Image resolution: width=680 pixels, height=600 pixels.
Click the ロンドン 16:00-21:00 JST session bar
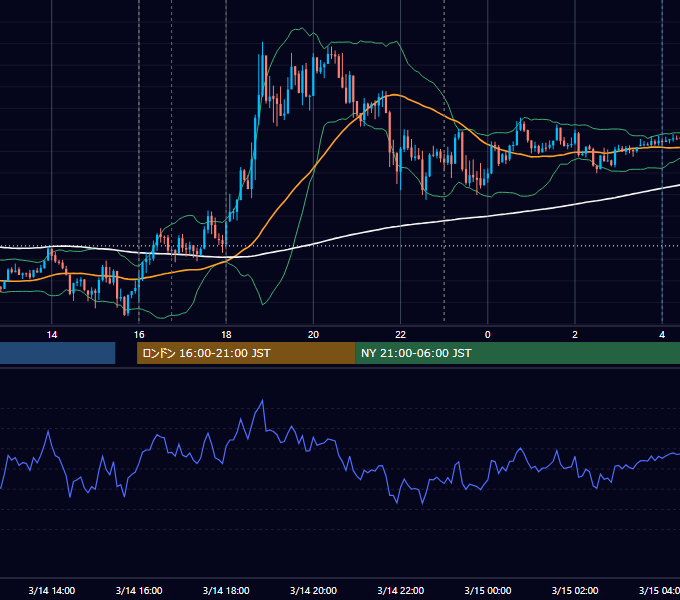click(246, 353)
